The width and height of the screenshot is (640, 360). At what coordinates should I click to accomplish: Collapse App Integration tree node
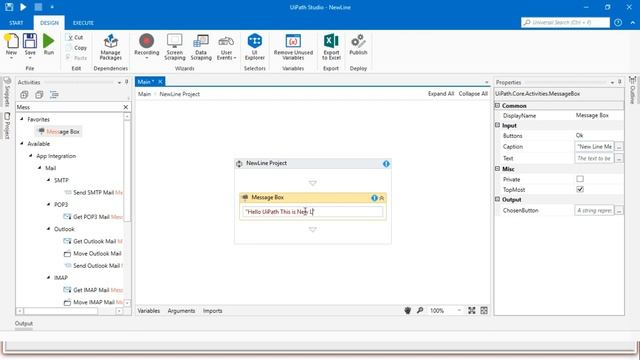[x=31, y=156]
